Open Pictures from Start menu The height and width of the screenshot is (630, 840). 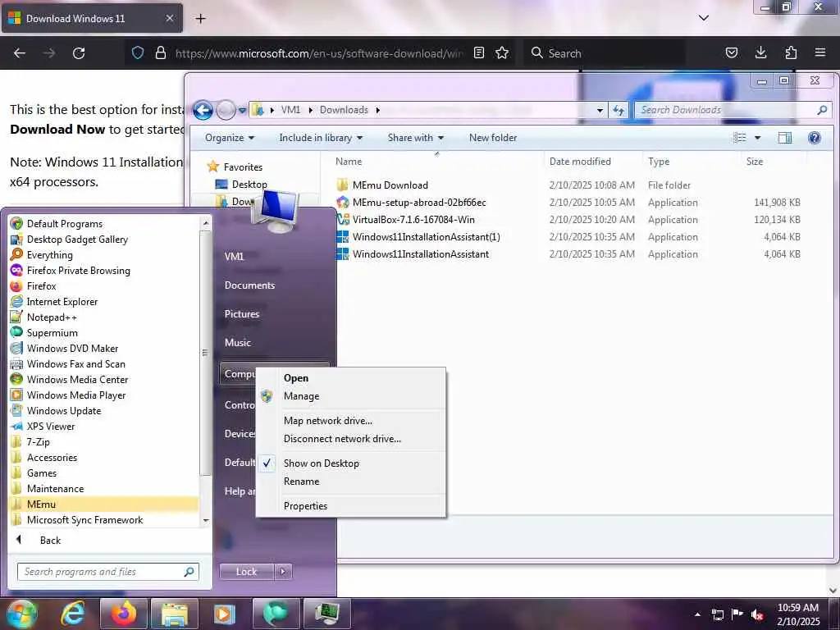(x=242, y=314)
